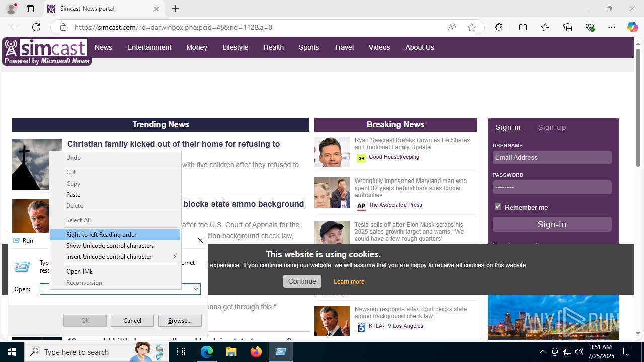Click the Email Address username field
The image size is (644, 362).
click(552, 157)
